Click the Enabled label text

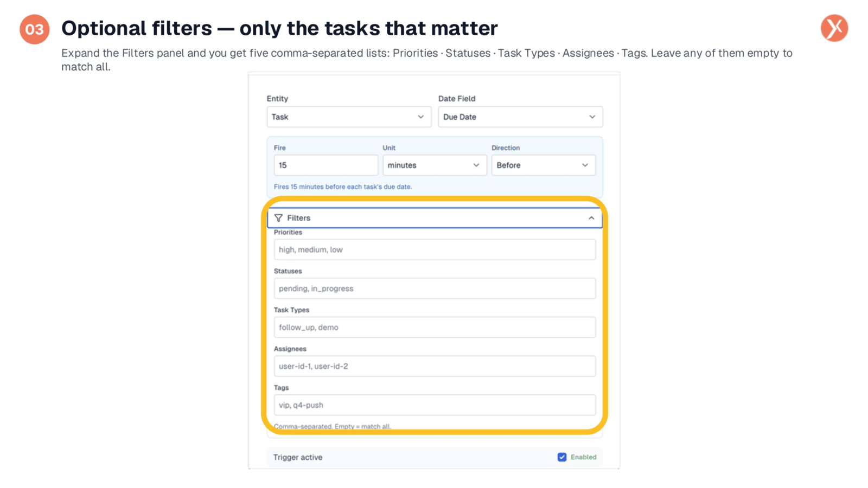pos(583,457)
